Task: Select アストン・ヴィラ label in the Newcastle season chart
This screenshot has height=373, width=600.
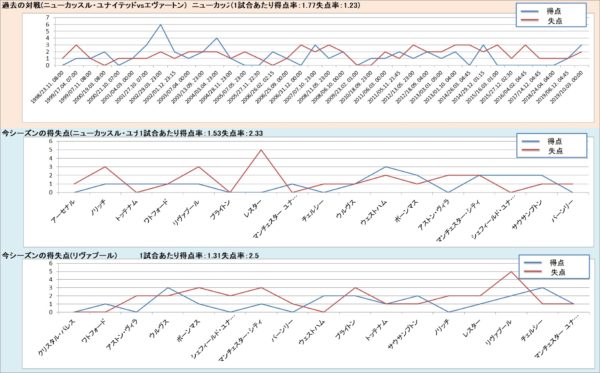Action: click(x=434, y=215)
